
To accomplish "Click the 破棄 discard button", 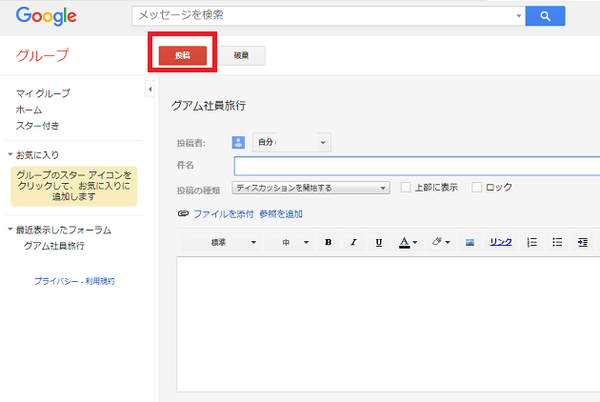I will (x=241, y=56).
